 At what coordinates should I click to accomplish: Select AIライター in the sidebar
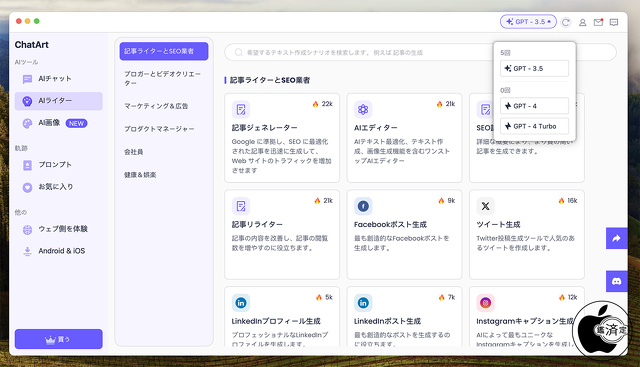pos(58,101)
